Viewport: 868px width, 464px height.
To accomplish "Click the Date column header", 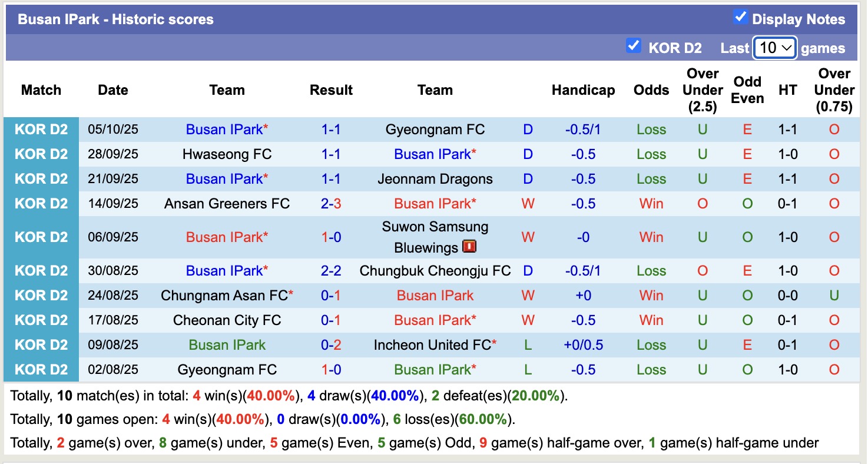I will pos(112,90).
